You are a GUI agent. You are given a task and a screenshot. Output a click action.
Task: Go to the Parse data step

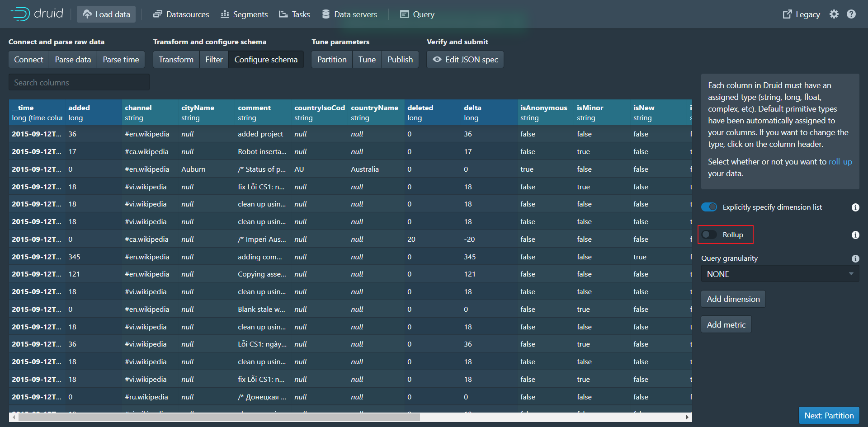[x=73, y=59]
